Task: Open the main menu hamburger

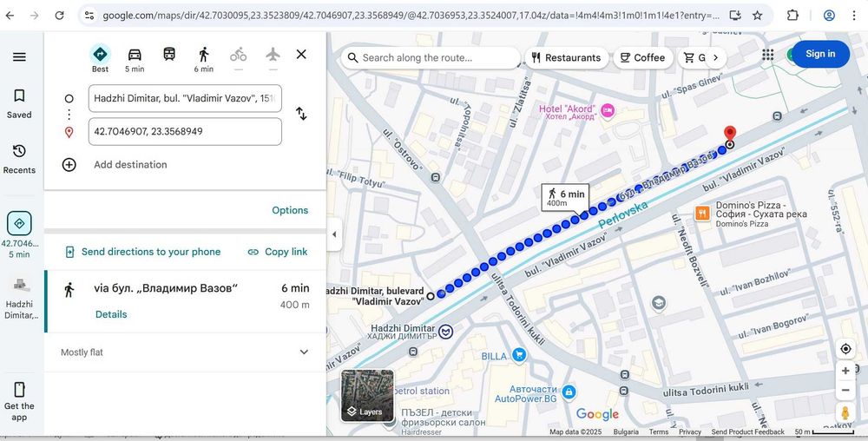Action: point(19,57)
